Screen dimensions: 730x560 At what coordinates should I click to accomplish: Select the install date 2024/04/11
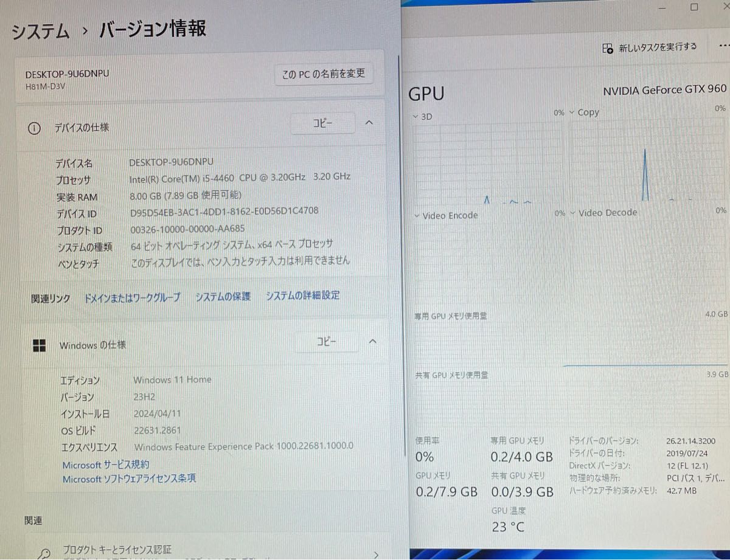pyautogui.click(x=157, y=413)
